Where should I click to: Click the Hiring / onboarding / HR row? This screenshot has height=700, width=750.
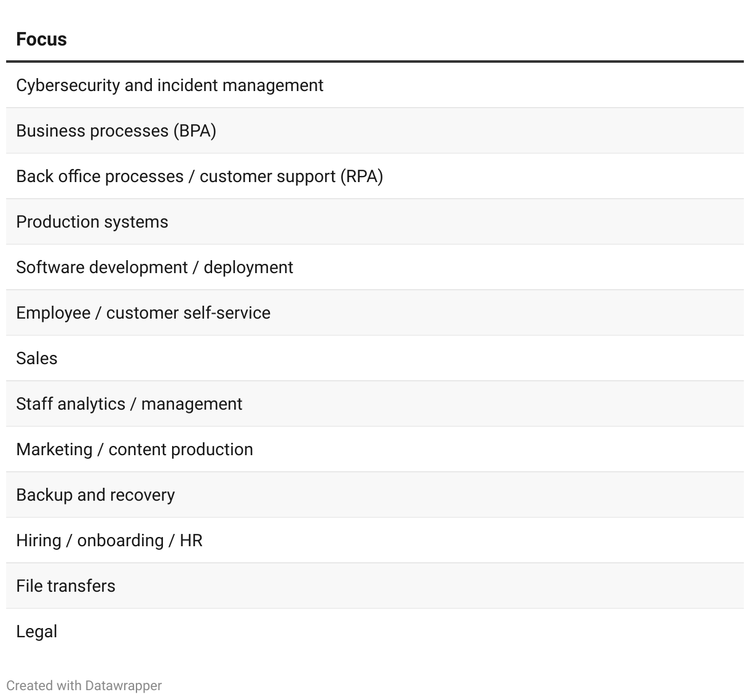point(109,541)
